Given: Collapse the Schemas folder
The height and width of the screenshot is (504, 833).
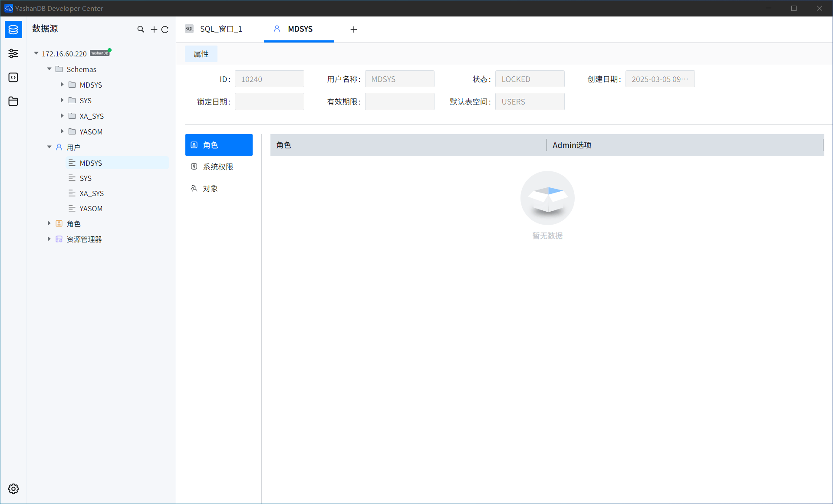Looking at the screenshot, I should click(49, 69).
